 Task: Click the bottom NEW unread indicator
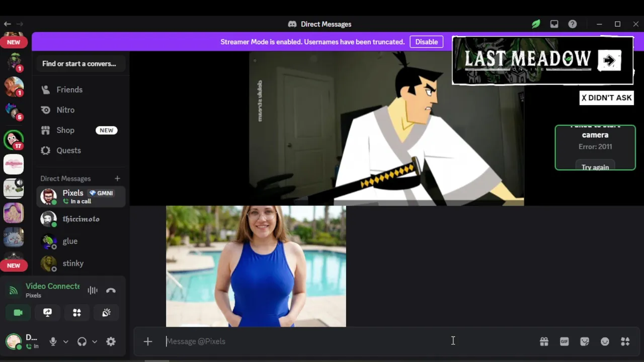(14, 265)
